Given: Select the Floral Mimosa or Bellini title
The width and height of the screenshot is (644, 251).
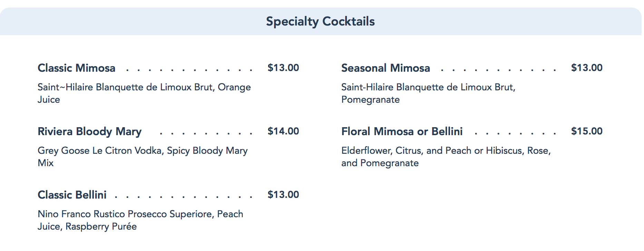Looking at the screenshot, I should pyautogui.click(x=402, y=131).
